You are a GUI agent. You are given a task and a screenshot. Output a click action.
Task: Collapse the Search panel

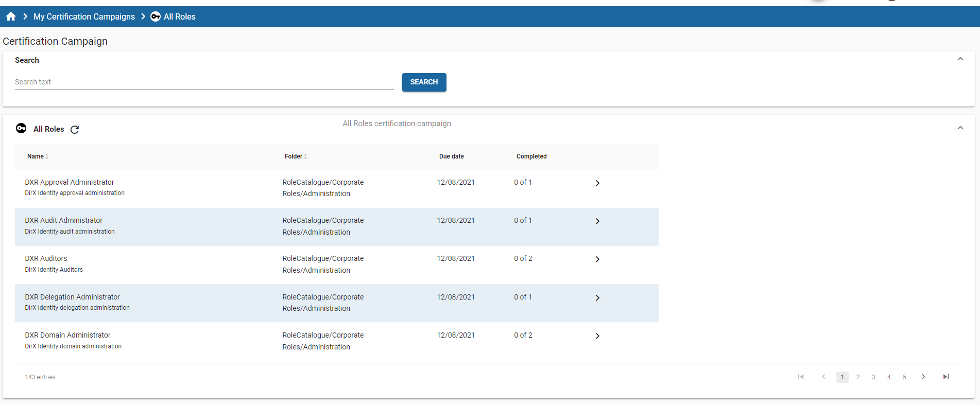pyautogui.click(x=960, y=59)
